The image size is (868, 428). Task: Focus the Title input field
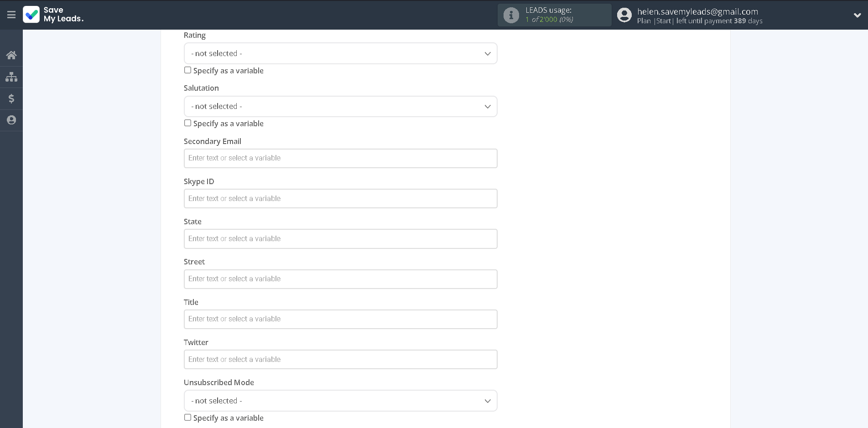point(340,319)
